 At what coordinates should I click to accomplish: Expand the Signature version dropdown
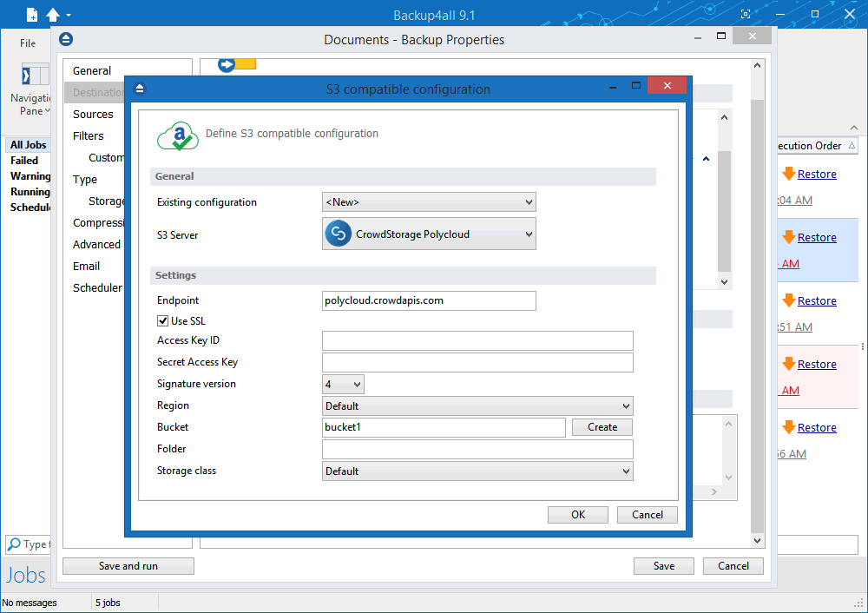pyautogui.click(x=343, y=384)
